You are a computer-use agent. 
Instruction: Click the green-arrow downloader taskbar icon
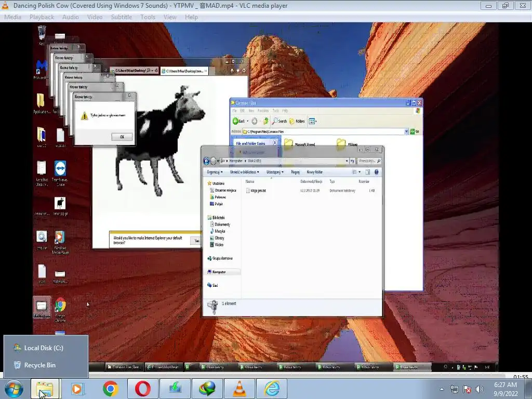(x=175, y=389)
